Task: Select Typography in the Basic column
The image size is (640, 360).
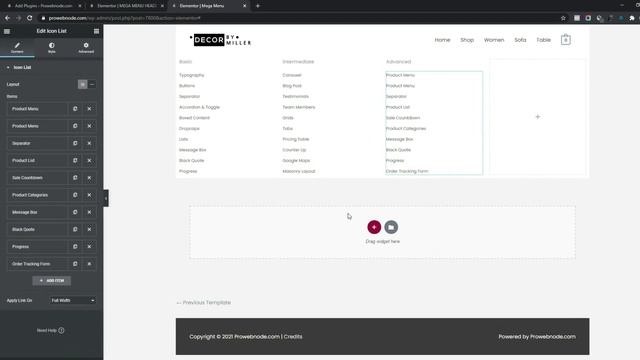Action: [x=191, y=75]
